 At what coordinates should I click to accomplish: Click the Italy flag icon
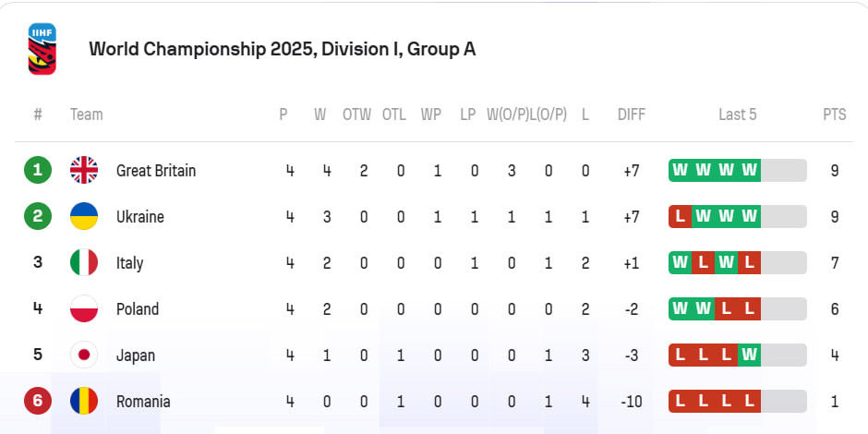click(x=84, y=262)
